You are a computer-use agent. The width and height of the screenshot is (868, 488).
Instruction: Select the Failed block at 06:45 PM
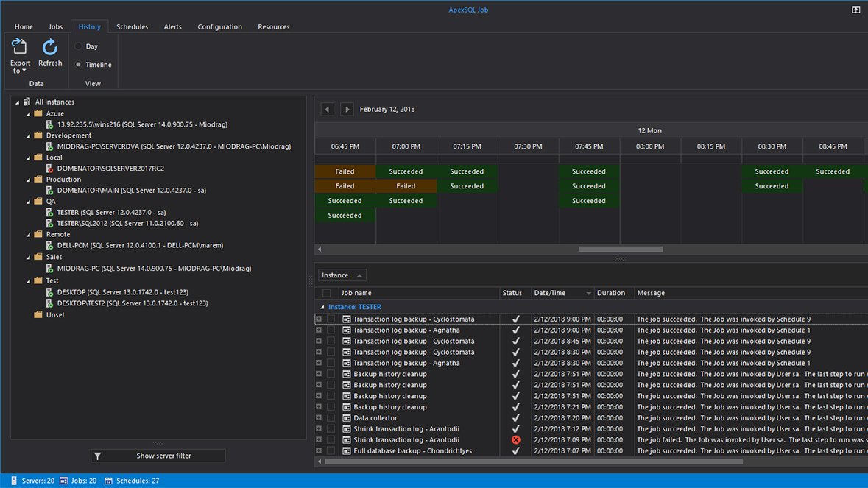345,171
